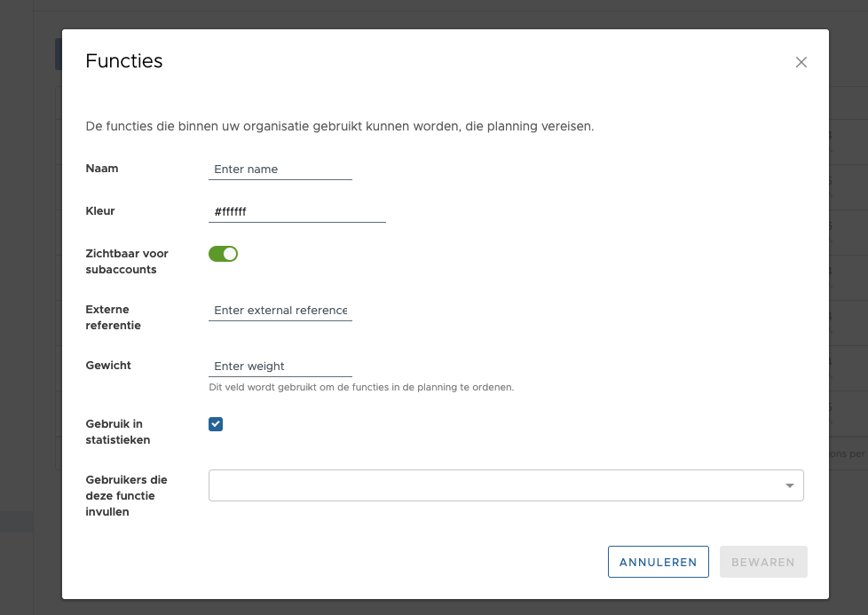This screenshot has height=615, width=868.
Task: Click the Kleur label
Action: (x=100, y=211)
